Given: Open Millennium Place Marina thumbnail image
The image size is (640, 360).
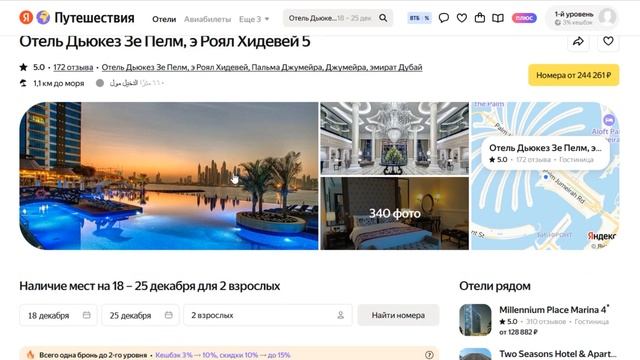Looking at the screenshot, I should 475,320.
